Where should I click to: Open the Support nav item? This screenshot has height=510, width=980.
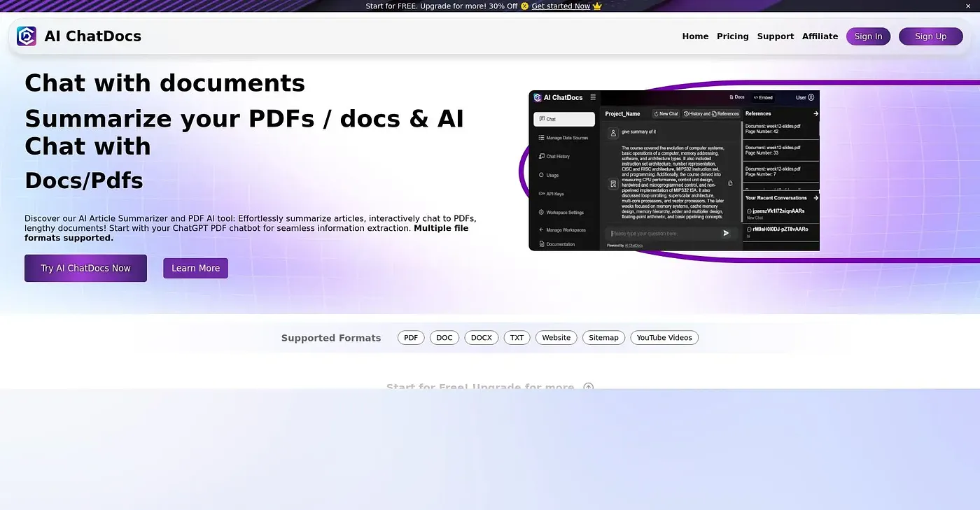tap(775, 36)
